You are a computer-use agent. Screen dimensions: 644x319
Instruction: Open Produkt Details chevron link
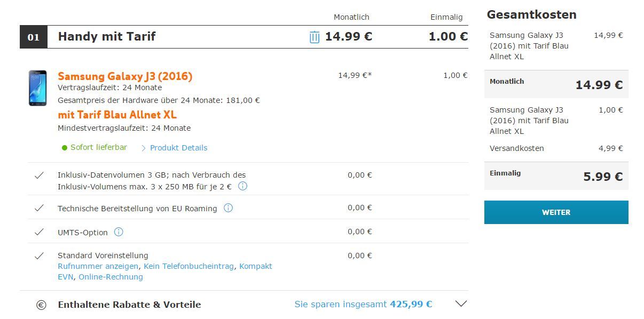(x=174, y=148)
